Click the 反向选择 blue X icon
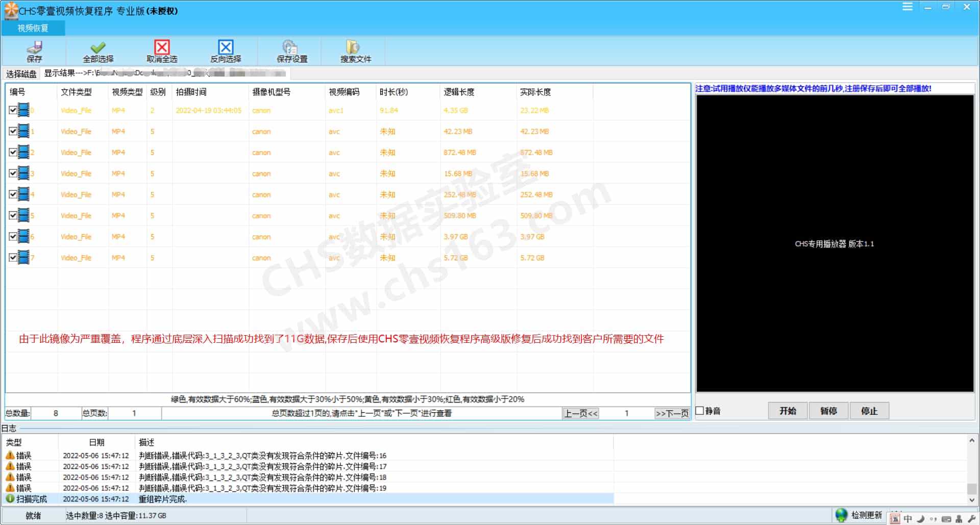The image size is (980, 525). [x=226, y=47]
